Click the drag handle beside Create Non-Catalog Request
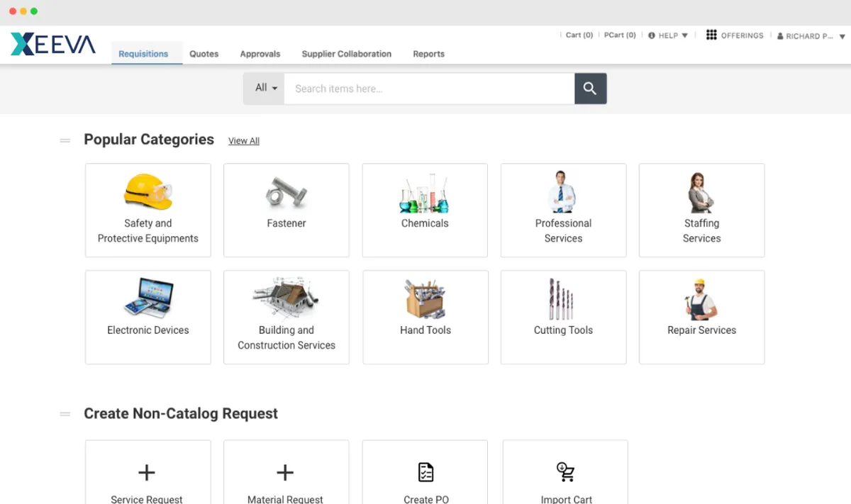 click(65, 414)
